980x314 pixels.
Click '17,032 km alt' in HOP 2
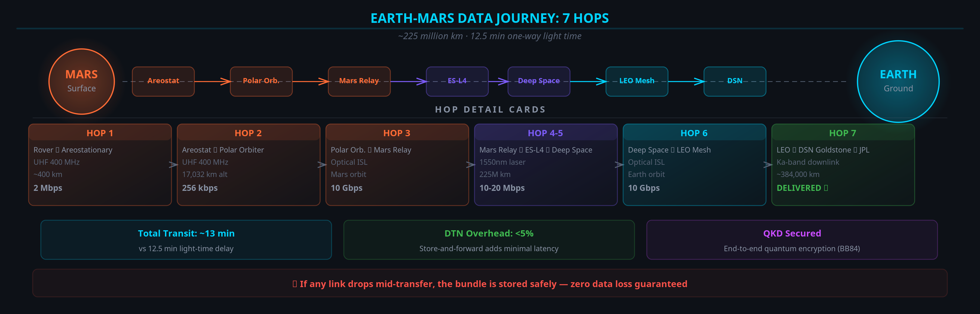[x=205, y=174]
